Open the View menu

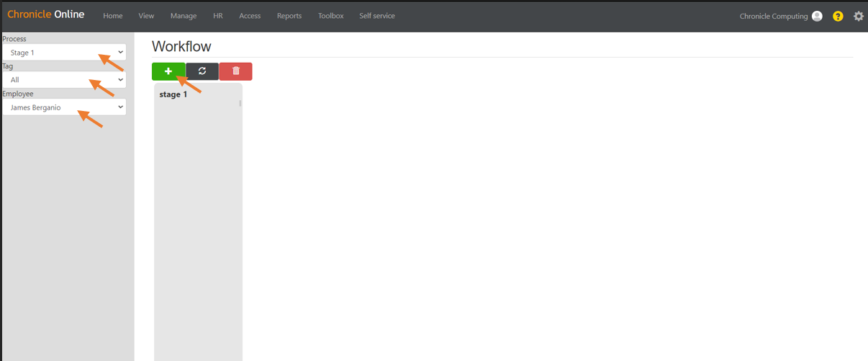click(146, 16)
